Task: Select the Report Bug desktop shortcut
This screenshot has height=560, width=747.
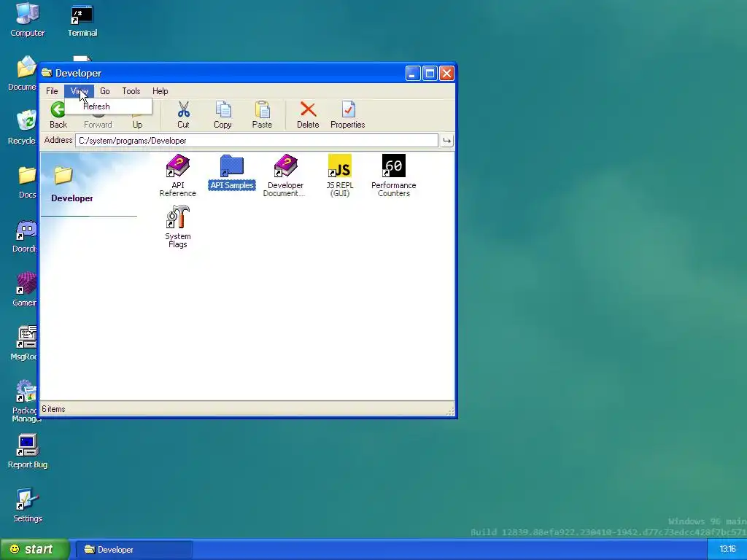Action: (27, 451)
